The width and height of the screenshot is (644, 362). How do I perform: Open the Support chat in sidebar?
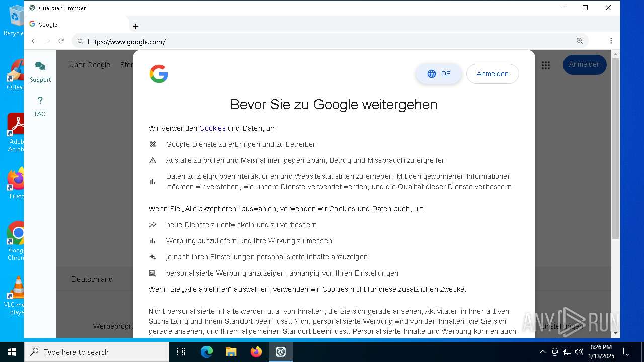pos(40,72)
